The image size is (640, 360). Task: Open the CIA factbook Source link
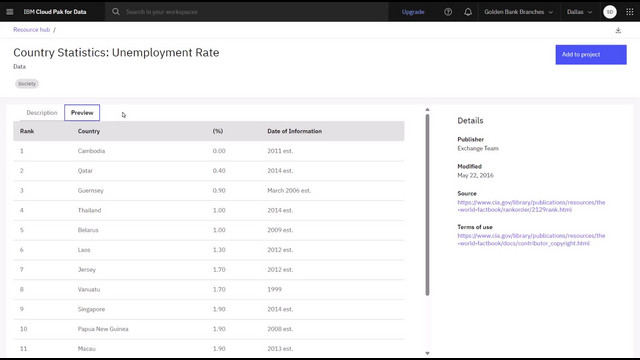(531, 206)
